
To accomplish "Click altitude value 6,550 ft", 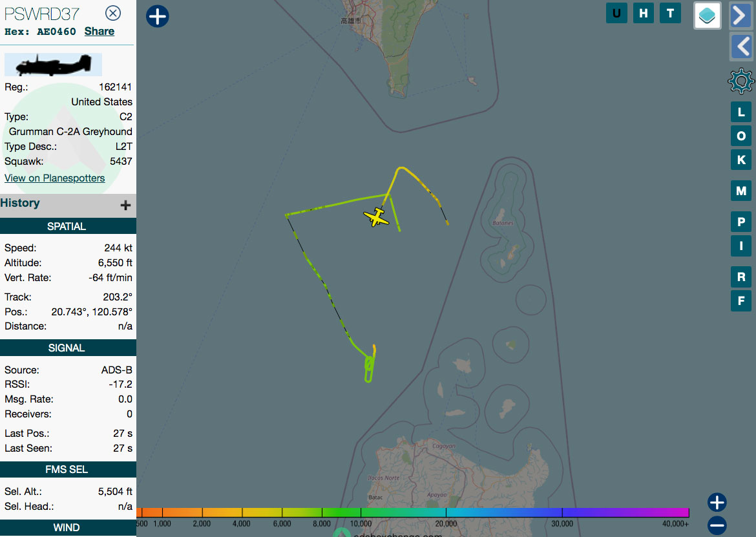I will (x=115, y=263).
